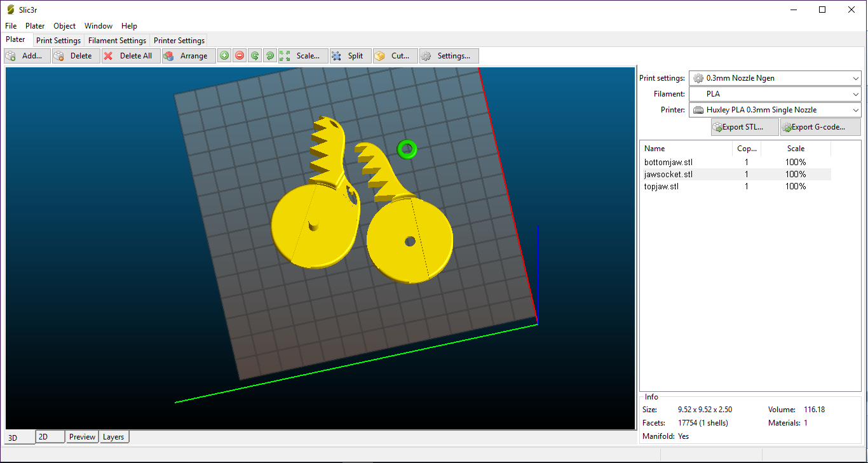Click the Copies column header
The width and height of the screenshot is (868, 463).
747,149
